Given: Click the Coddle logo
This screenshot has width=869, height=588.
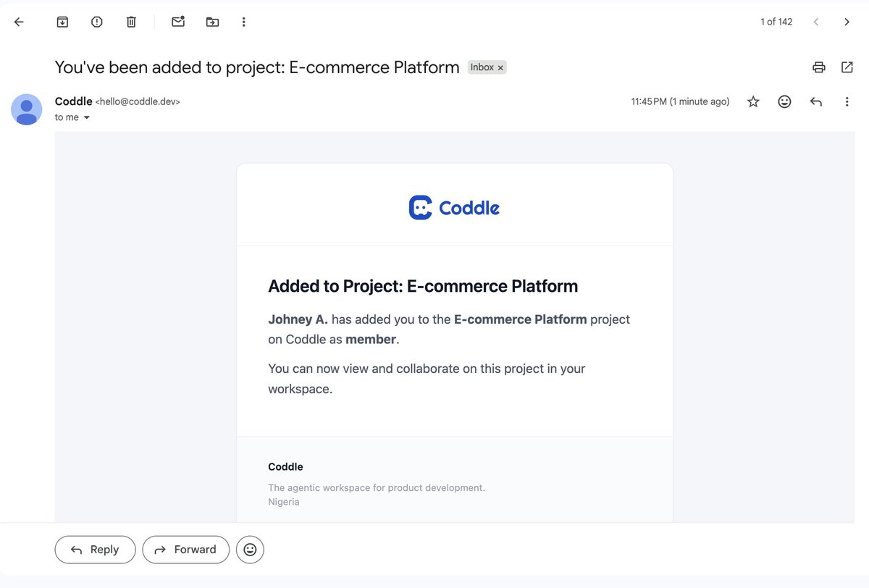Looking at the screenshot, I should (x=454, y=208).
